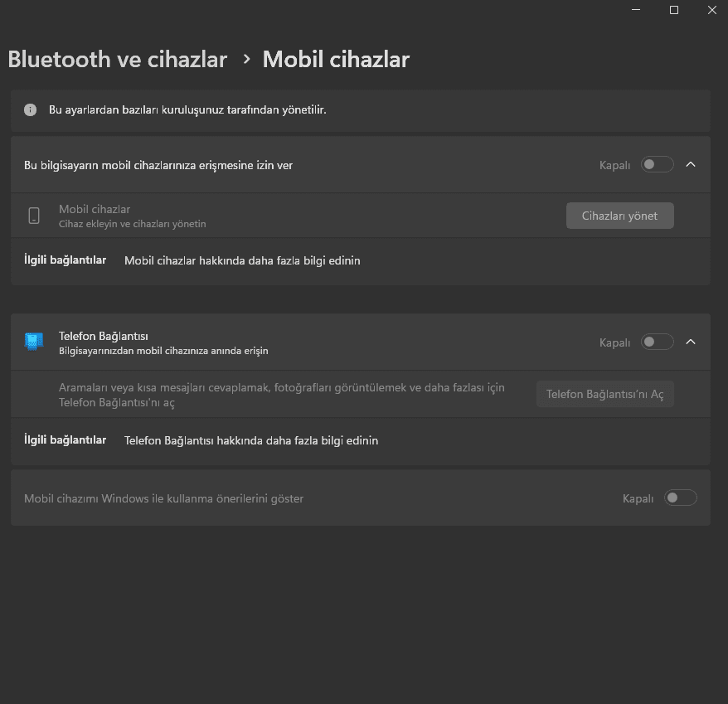This screenshot has height=704, width=728.
Task: Click the 'Bu bilgisayarın mobil cihazlarınıza erişmesine izin ver' label
Action: tap(158, 165)
